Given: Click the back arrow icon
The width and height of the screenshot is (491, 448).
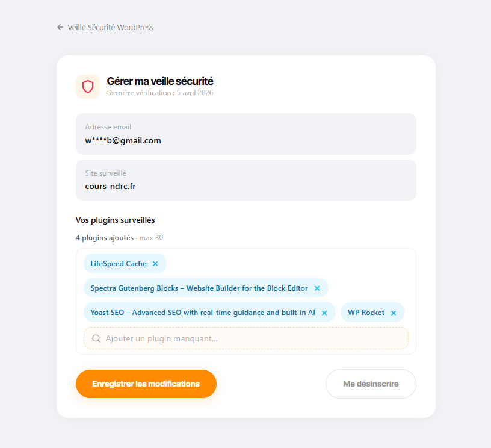Looking at the screenshot, I should point(60,27).
